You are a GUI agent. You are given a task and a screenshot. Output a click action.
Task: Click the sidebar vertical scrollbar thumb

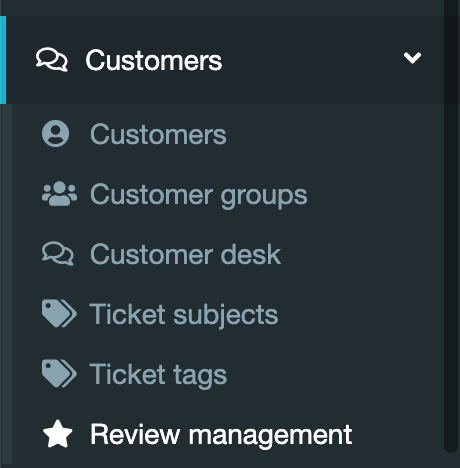452,226
